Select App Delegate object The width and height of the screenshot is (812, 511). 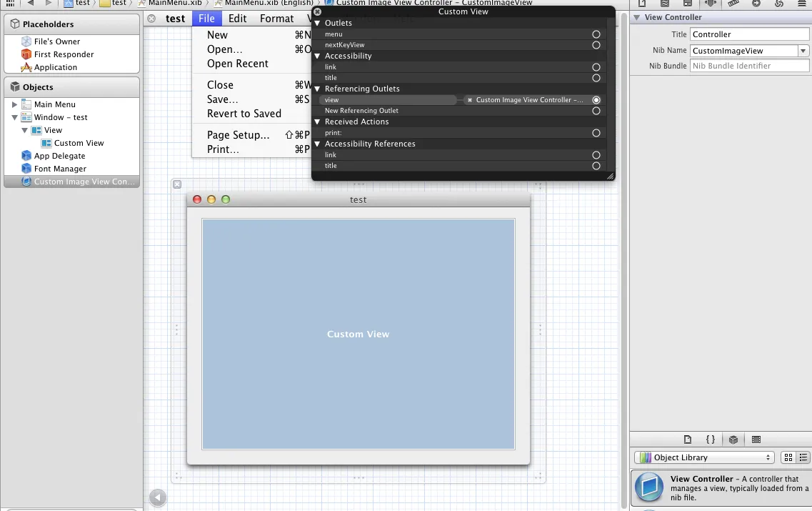59,156
